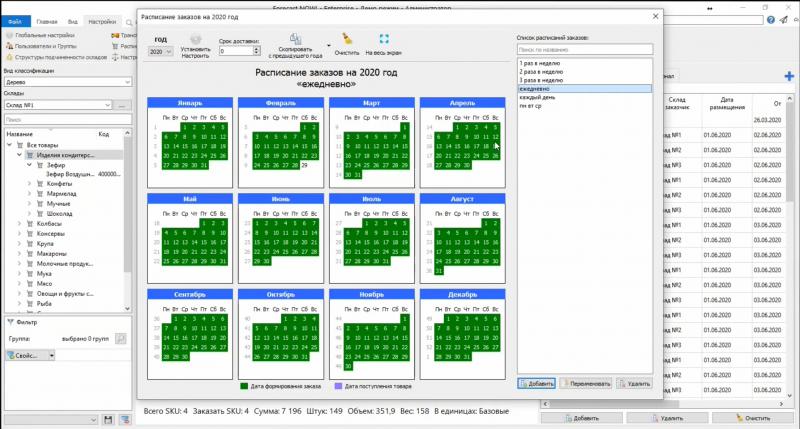This screenshot has height=429, width=800.
Task: Open the Склады Склад №1 dropdown
Action: coord(62,105)
